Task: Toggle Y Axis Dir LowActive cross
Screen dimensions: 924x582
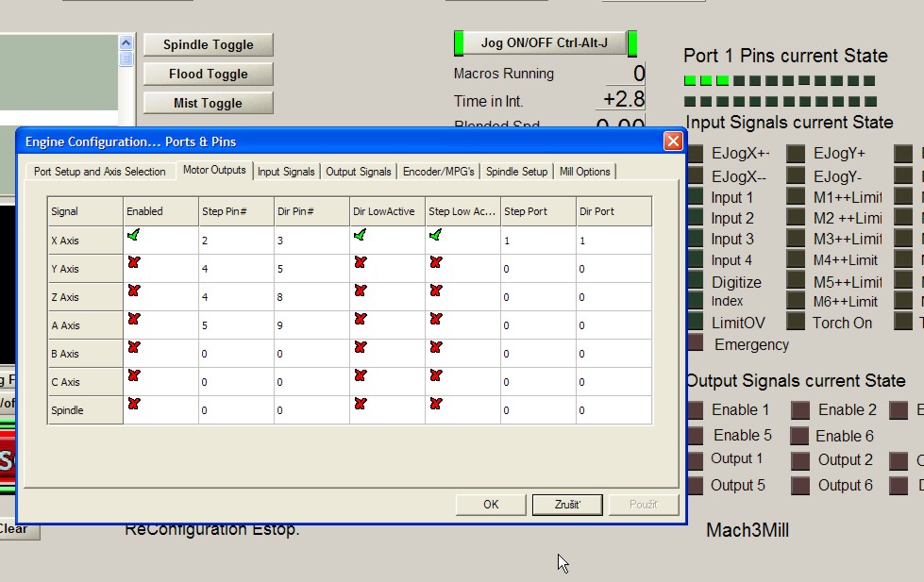Action: (x=361, y=263)
